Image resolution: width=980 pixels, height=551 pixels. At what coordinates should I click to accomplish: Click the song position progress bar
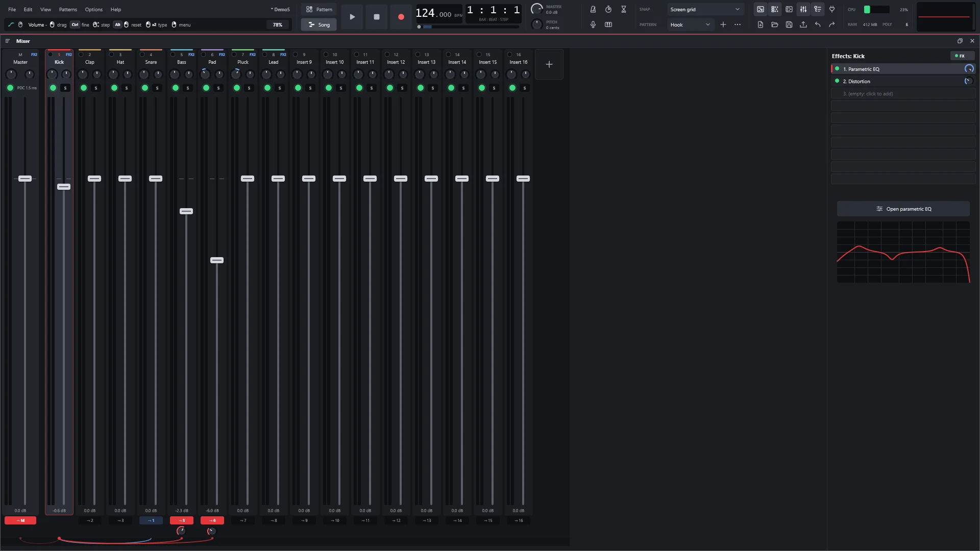[468, 27]
